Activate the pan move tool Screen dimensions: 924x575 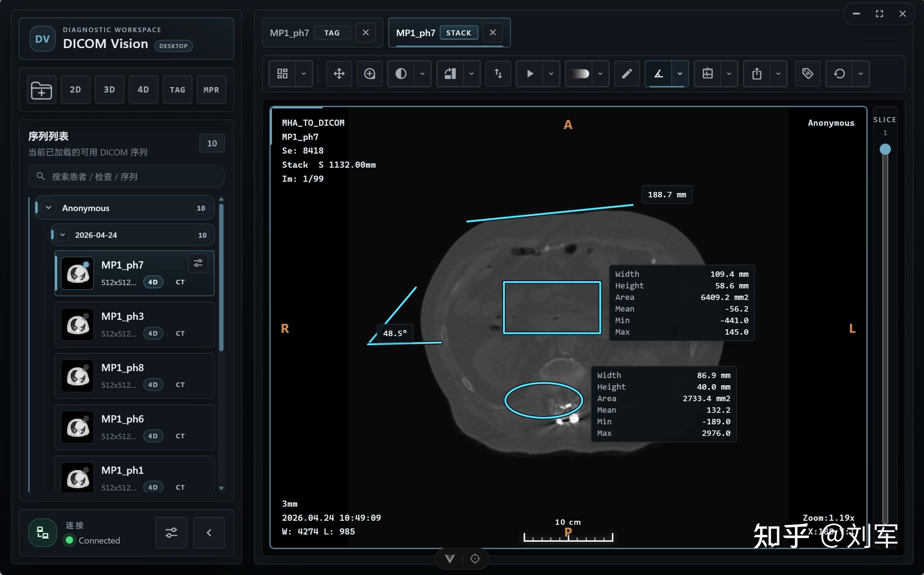pyautogui.click(x=339, y=74)
